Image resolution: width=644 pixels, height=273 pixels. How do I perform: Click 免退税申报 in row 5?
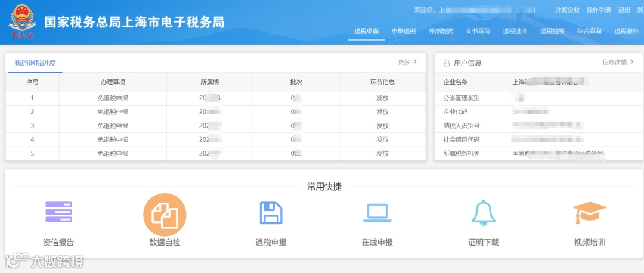[113, 154]
